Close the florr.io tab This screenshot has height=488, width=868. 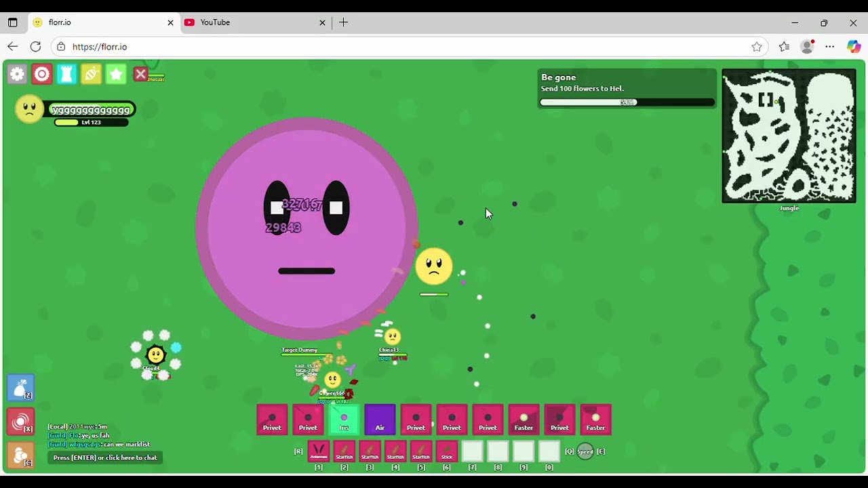(171, 22)
